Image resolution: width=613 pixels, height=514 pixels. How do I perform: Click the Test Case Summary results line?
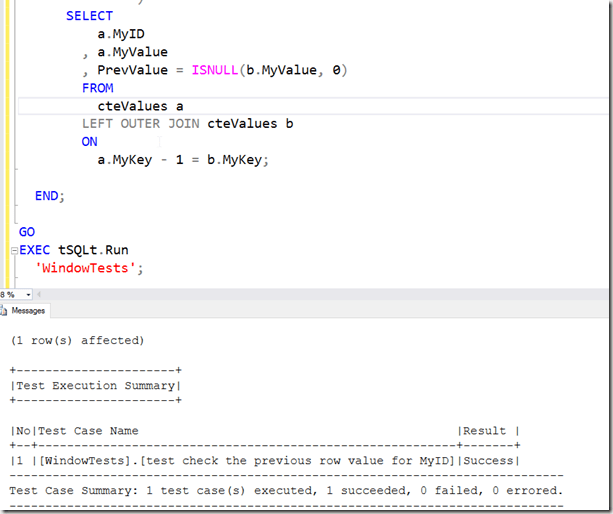[x=285, y=490]
